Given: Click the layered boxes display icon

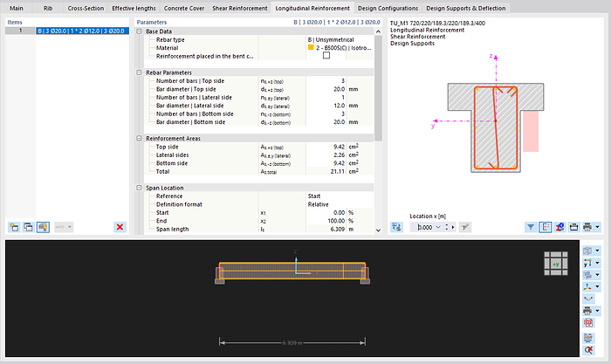Looking at the screenshot, I should point(587,275).
